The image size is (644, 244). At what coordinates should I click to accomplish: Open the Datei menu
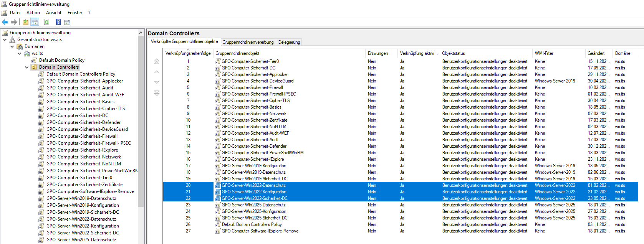pos(15,13)
